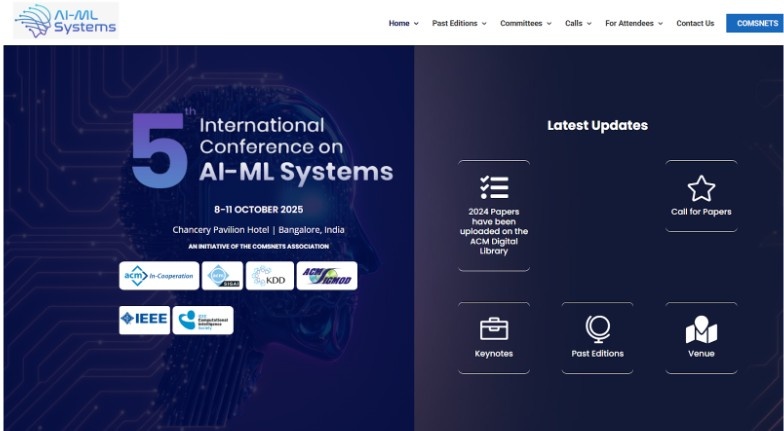Click the briefcase Keynotes icon

tap(494, 328)
